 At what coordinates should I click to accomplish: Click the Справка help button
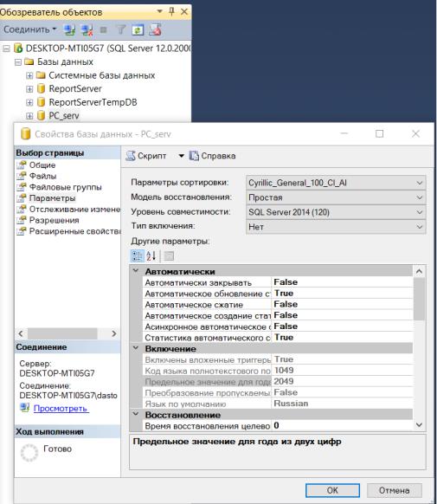[213, 156]
